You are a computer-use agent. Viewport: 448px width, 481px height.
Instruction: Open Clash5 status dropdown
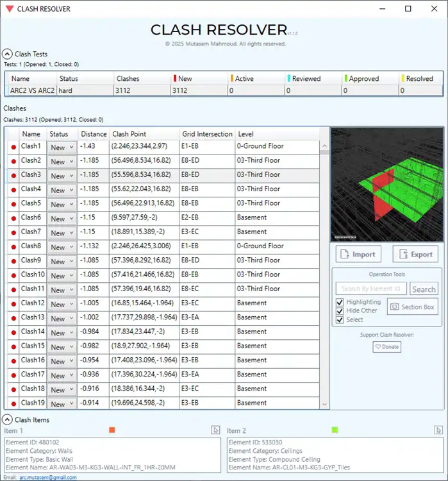point(62,205)
